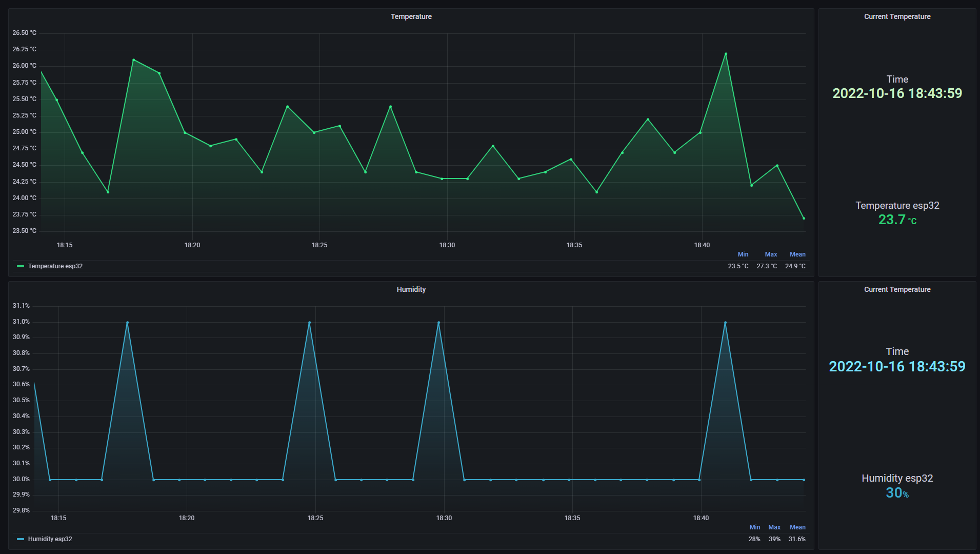Image resolution: width=980 pixels, height=554 pixels.
Task: Click the 31.1% y-axis label
Action: click(21, 306)
